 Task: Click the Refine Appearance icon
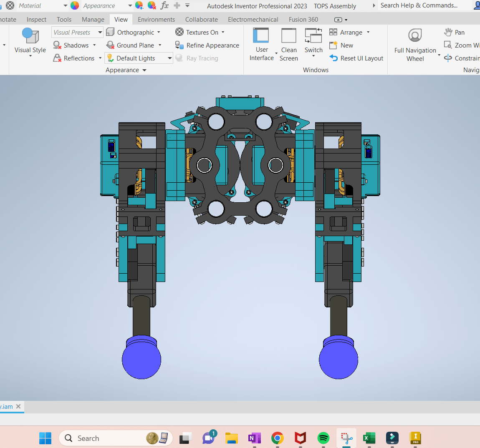tap(179, 45)
